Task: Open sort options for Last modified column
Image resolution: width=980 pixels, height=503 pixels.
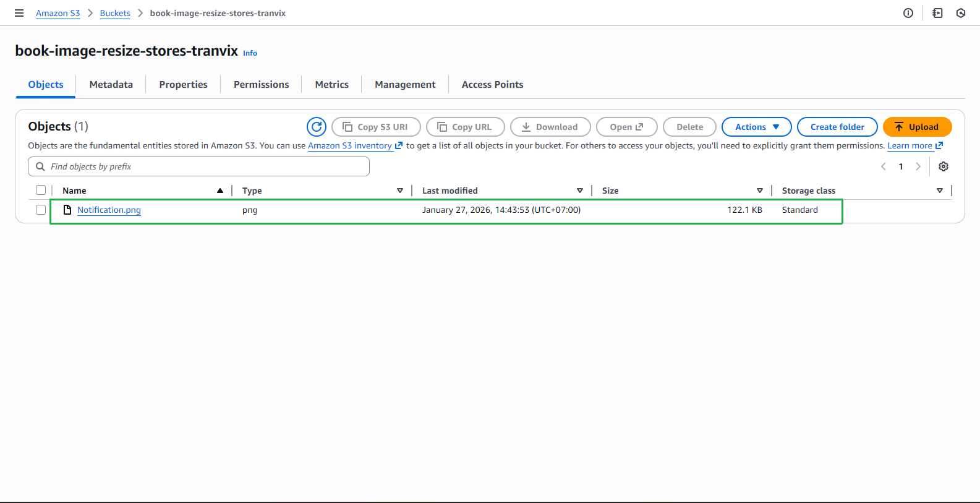Action: (x=580, y=191)
